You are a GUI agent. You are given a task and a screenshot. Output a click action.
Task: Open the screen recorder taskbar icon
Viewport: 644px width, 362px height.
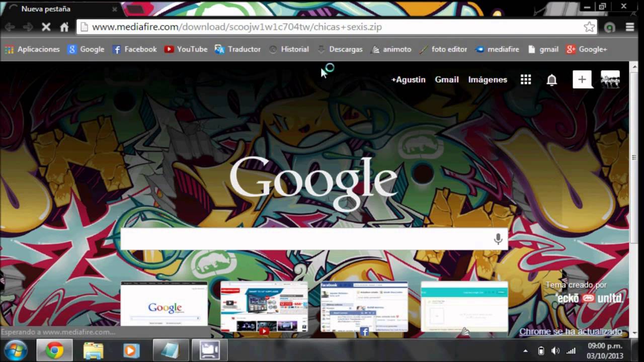point(210,350)
